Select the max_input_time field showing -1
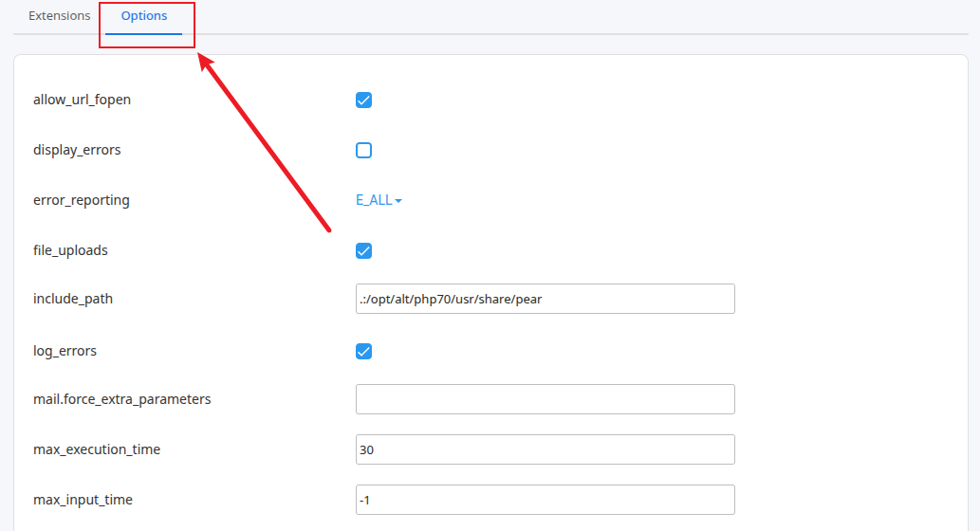 [x=545, y=500]
